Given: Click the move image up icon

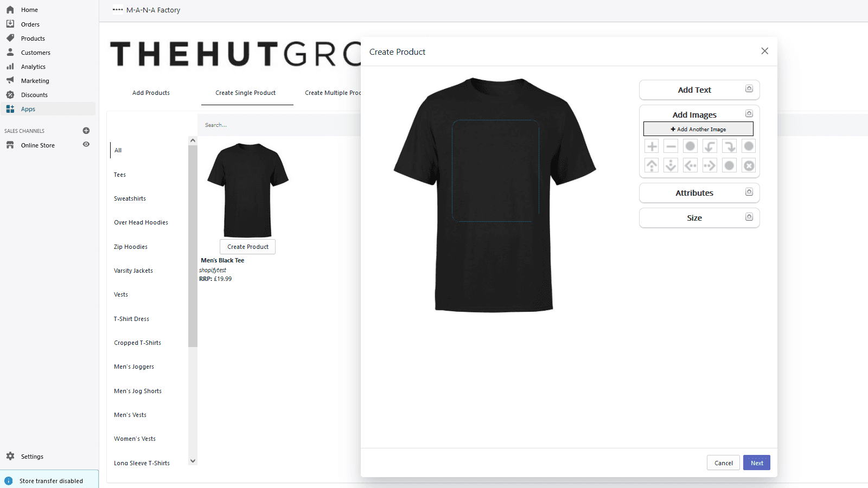Looking at the screenshot, I should (x=651, y=165).
